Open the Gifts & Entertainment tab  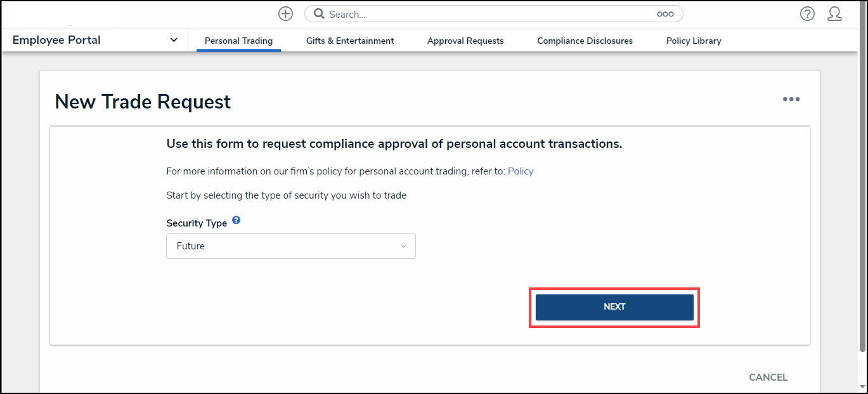click(350, 41)
